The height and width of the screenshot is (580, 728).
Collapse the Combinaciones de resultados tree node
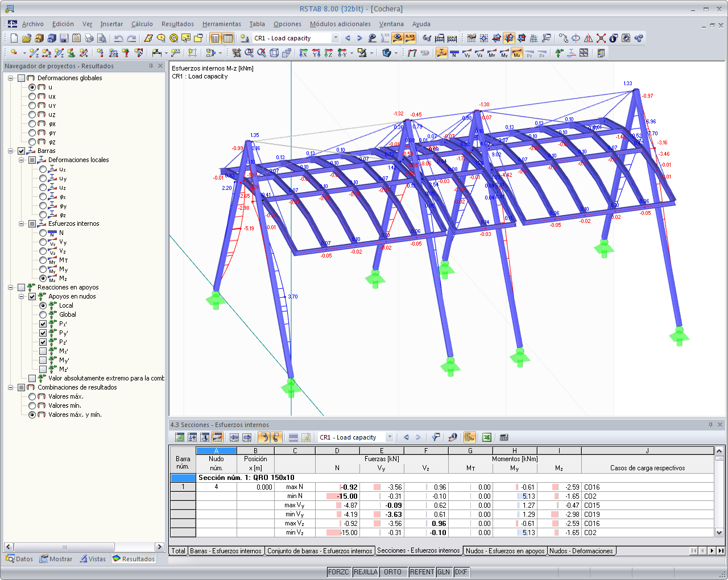pos(11,387)
